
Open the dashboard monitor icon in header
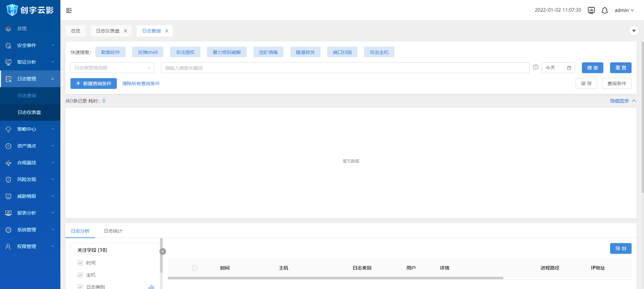pos(591,10)
